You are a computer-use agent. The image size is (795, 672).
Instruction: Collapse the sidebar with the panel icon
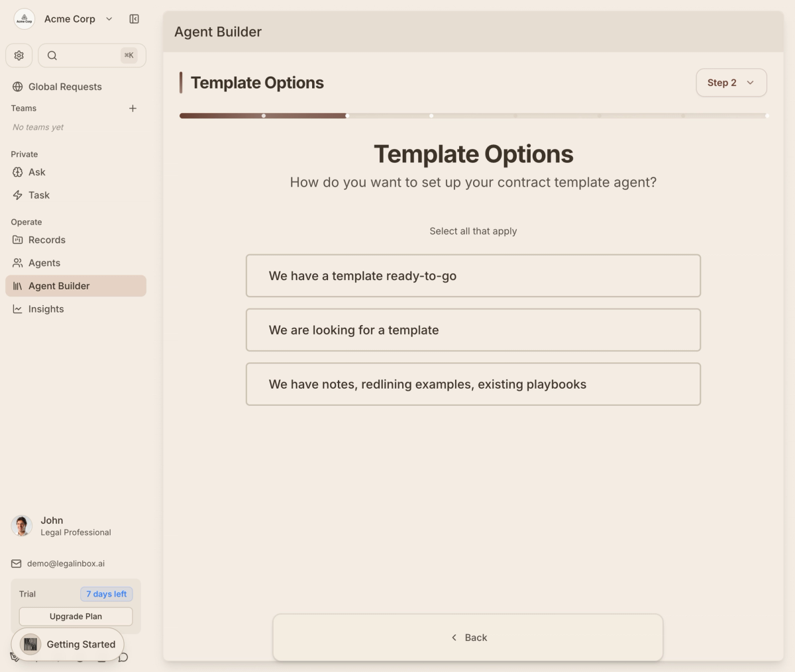point(134,19)
